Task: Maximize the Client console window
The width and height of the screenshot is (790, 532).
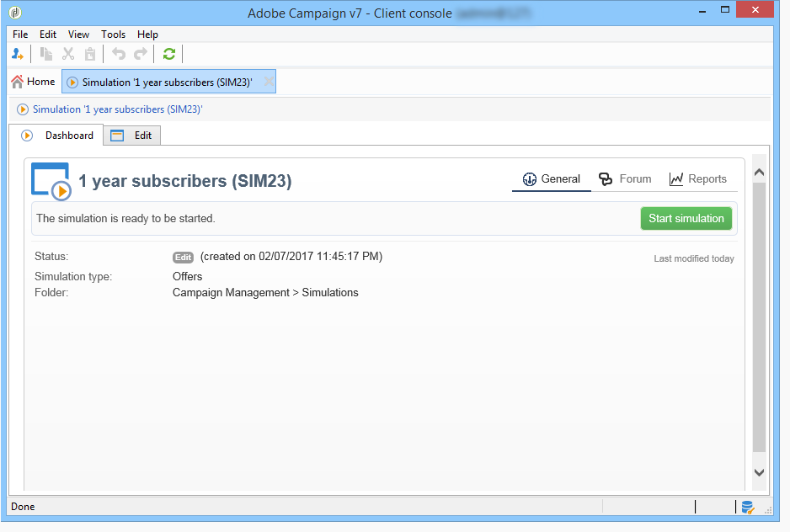Action: pos(725,10)
